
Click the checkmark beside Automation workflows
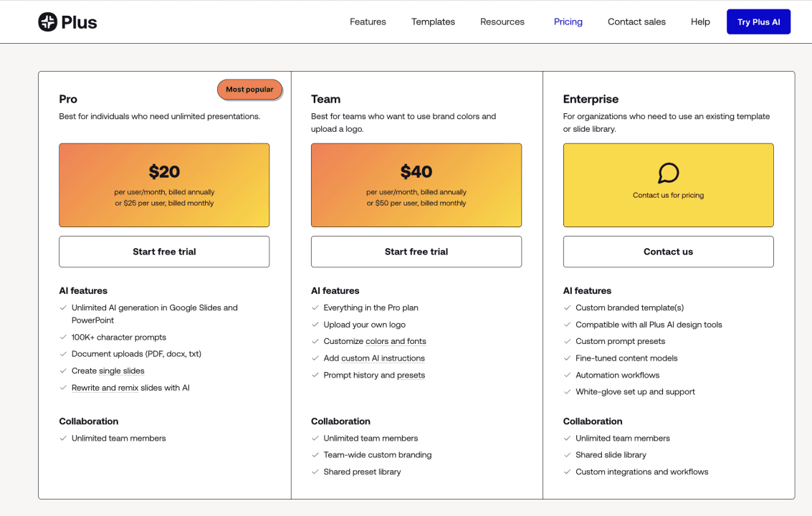[x=567, y=375]
